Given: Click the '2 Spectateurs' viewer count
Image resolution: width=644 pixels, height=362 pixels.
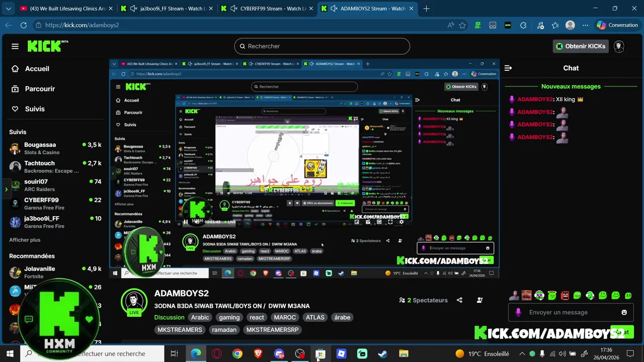Looking at the screenshot, I should (423, 300).
